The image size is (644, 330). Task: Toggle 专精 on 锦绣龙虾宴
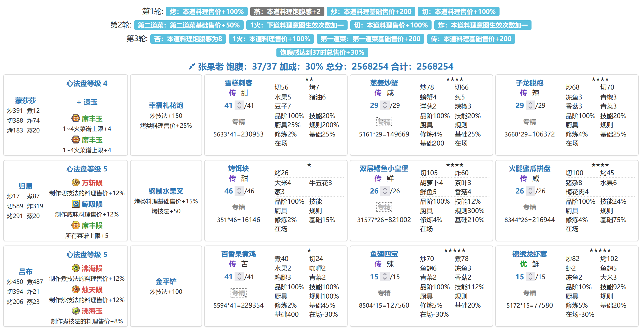click(530, 293)
